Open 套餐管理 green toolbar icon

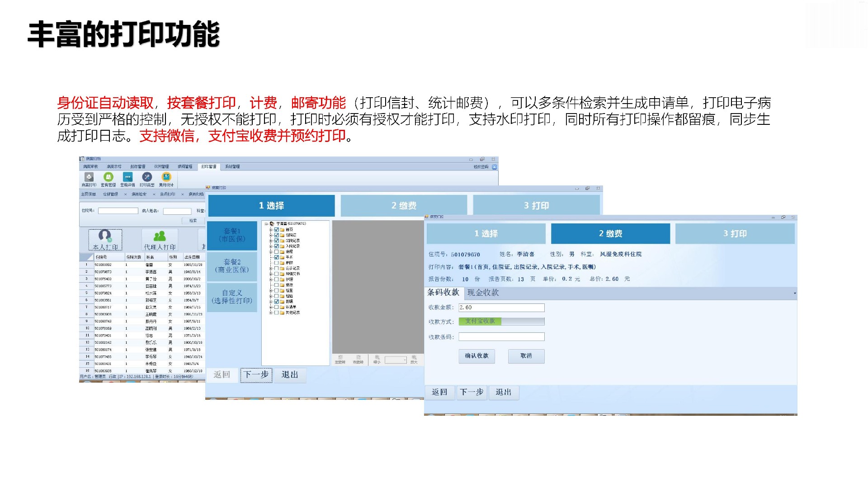point(108,177)
